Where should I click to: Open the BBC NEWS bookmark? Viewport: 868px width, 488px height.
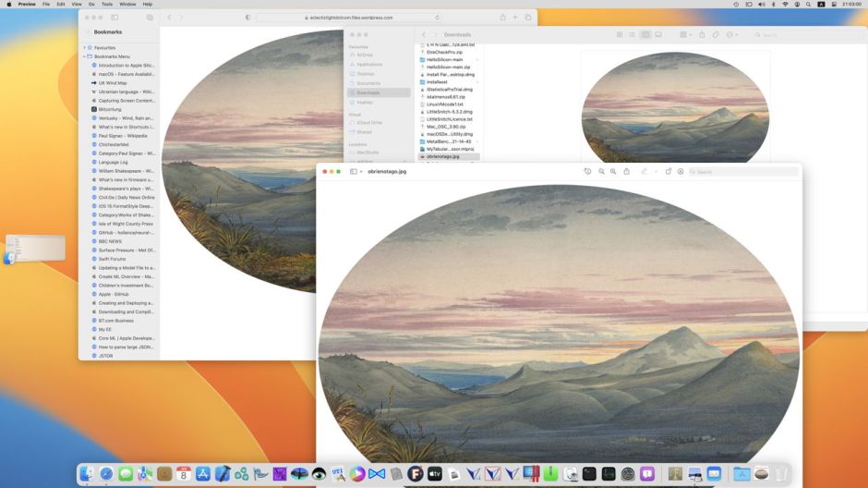[x=109, y=241]
